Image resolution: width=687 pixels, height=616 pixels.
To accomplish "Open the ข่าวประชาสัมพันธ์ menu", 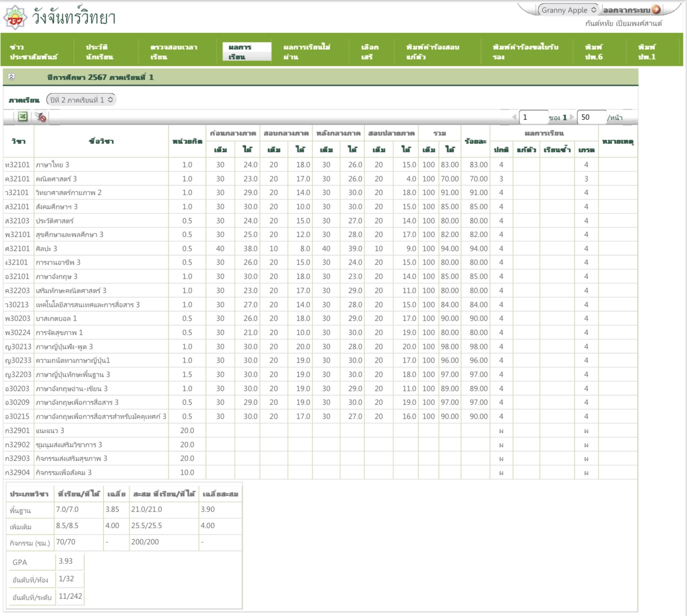I will pos(33,52).
